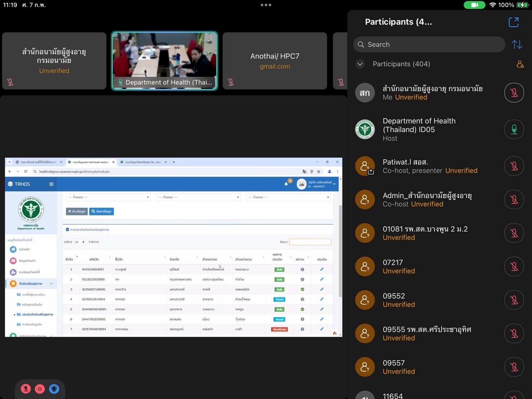This screenshot has width=532, height=399.
Task: Tap the Wi-Fi icon in the status bar
Action: (492, 5)
